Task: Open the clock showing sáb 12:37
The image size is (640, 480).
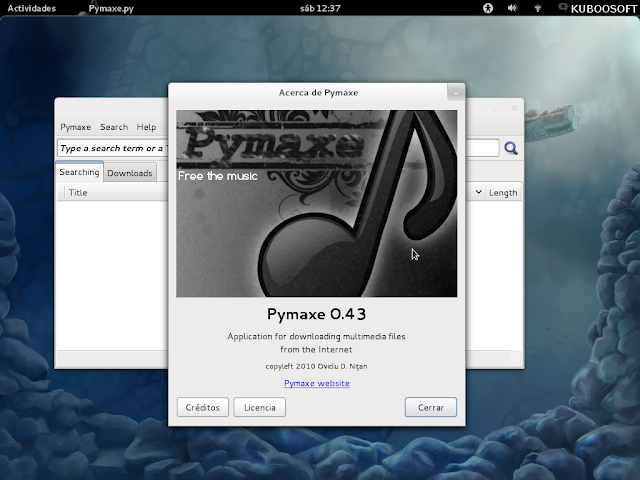Action: (320, 8)
